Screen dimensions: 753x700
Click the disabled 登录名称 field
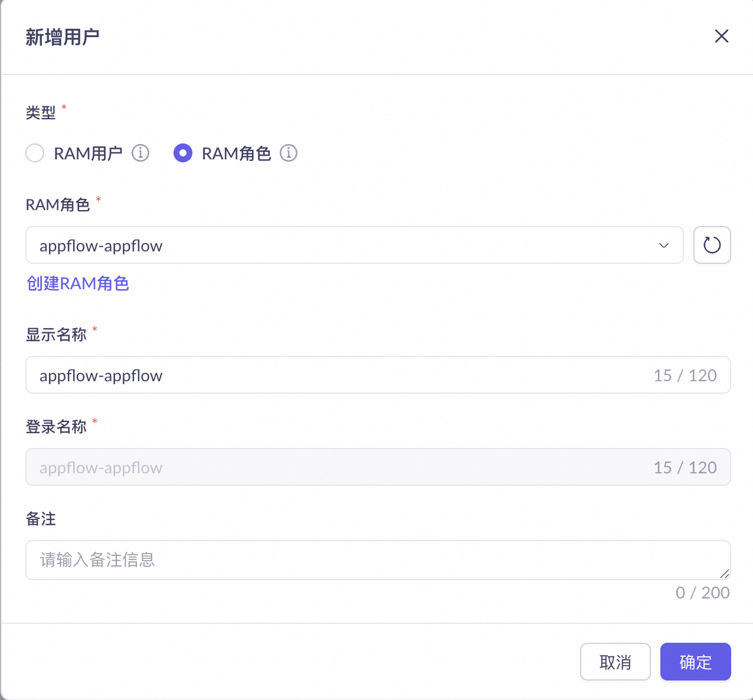(378, 467)
